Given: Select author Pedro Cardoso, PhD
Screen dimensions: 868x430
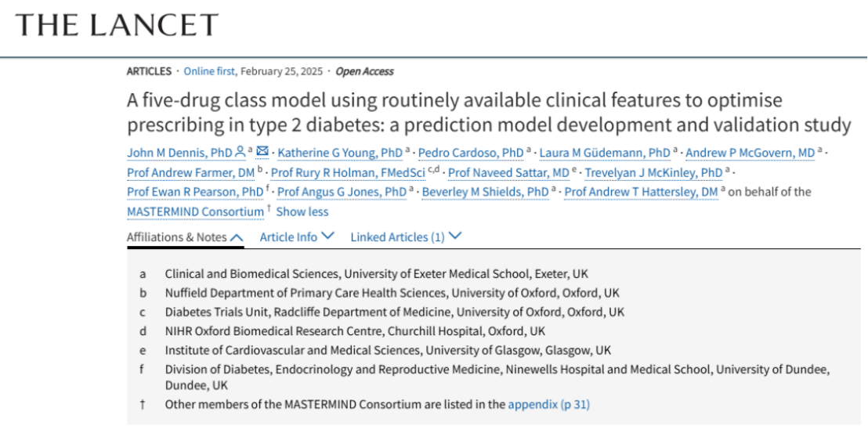Looking at the screenshot, I should (x=471, y=152).
